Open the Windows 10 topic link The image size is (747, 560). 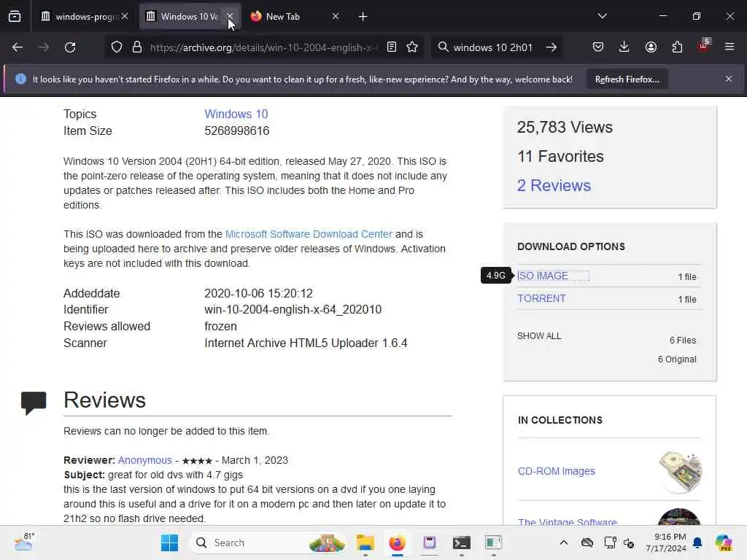(x=236, y=114)
